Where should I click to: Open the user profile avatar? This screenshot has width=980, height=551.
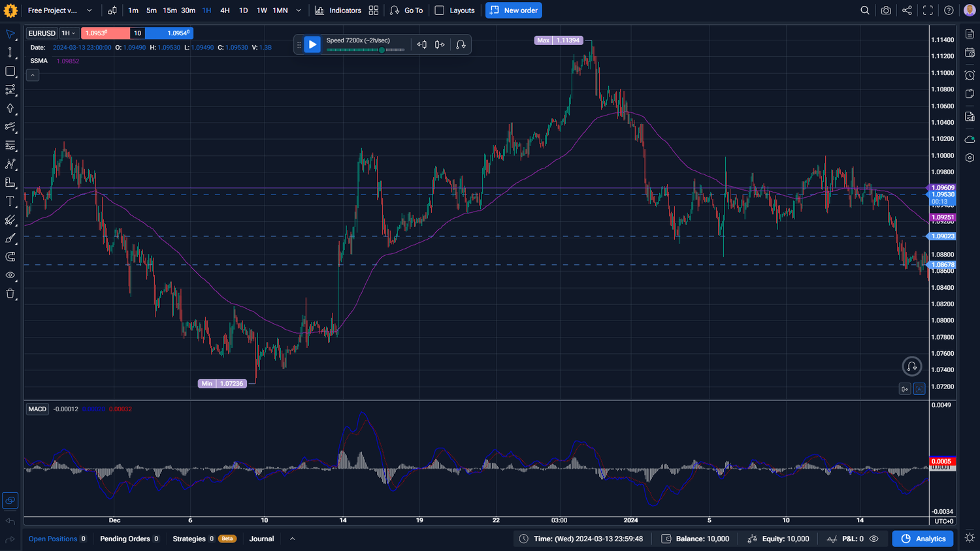pyautogui.click(x=970, y=10)
